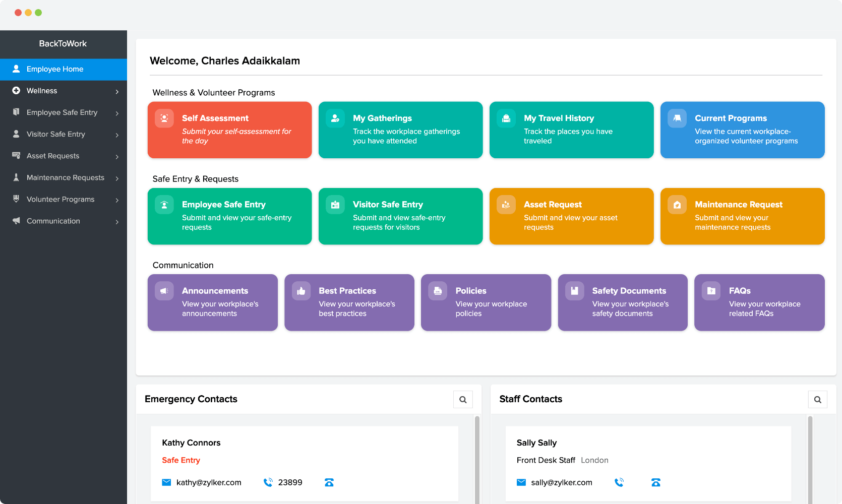Click the Sally Sally contact name
Viewport: 842px width, 504px height.
[x=536, y=443]
